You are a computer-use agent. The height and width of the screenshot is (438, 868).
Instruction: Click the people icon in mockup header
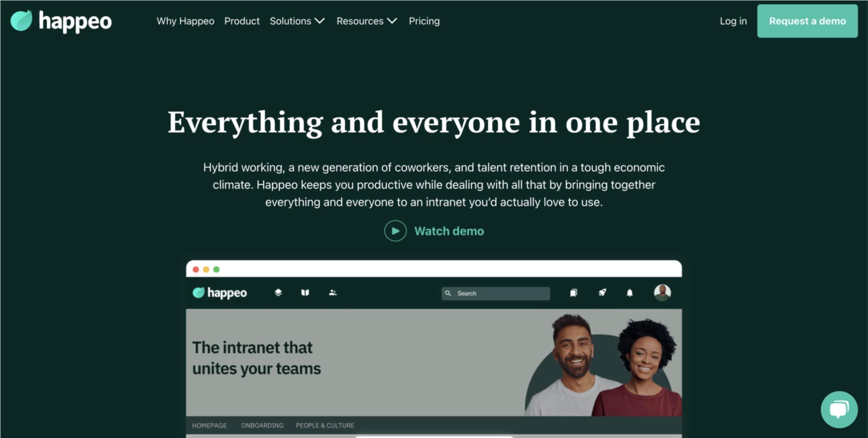[x=333, y=292]
